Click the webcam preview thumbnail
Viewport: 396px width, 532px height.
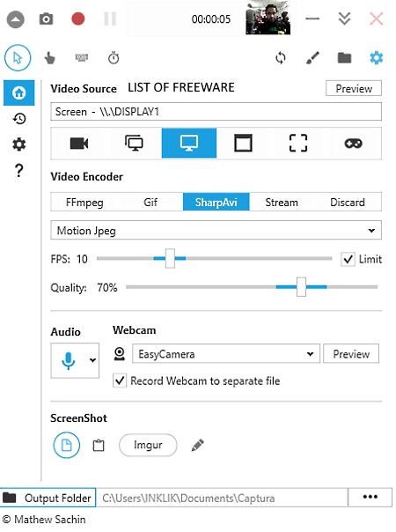tap(268, 18)
